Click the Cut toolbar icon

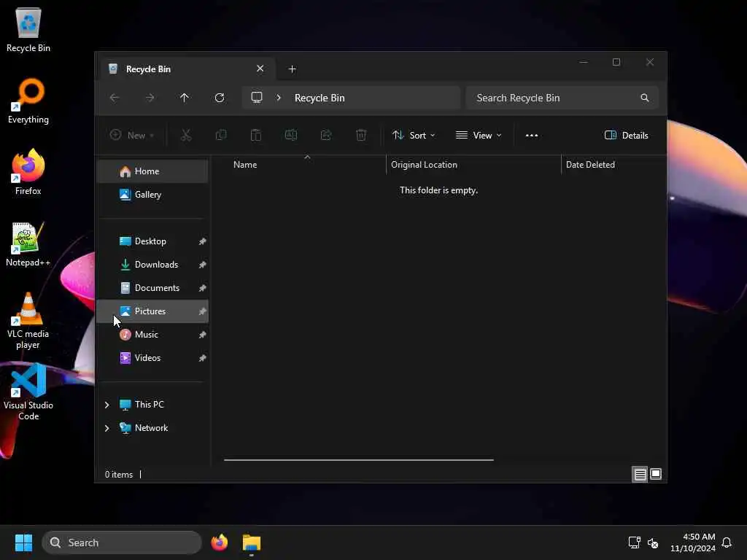pos(186,135)
